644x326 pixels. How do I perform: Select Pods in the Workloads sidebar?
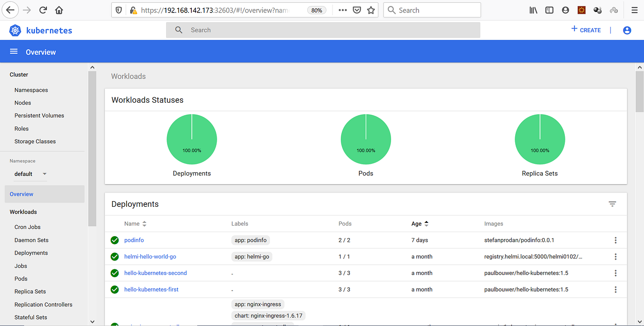tap(21, 279)
